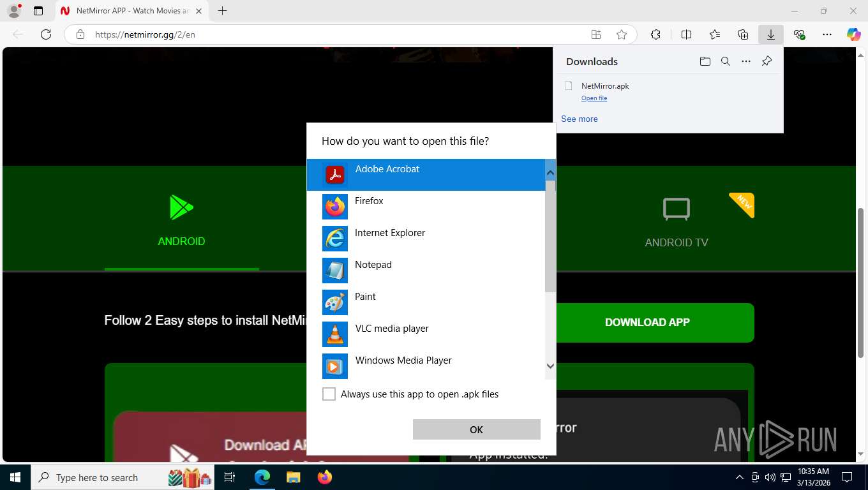The width and height of the screenshot is (868, 490).
Task: Click Open file link under NetMirror.apk
Action: point(594,98)
